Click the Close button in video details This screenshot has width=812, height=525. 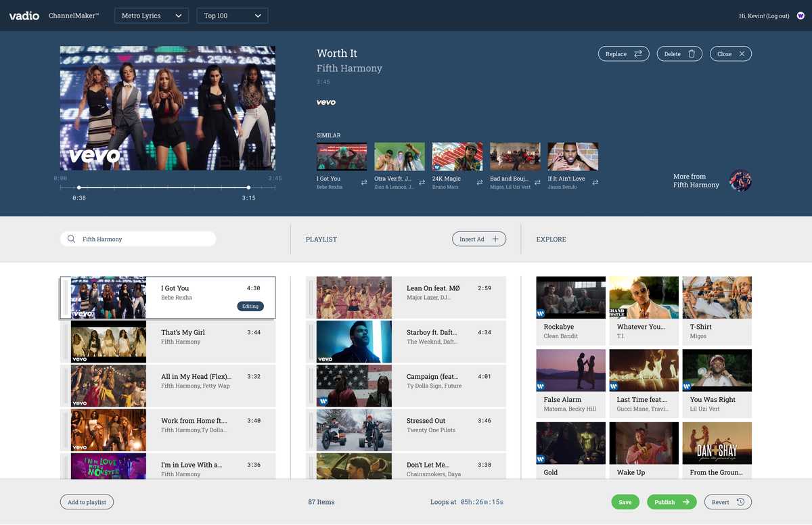pyautogui.click(x=731, y=54)
